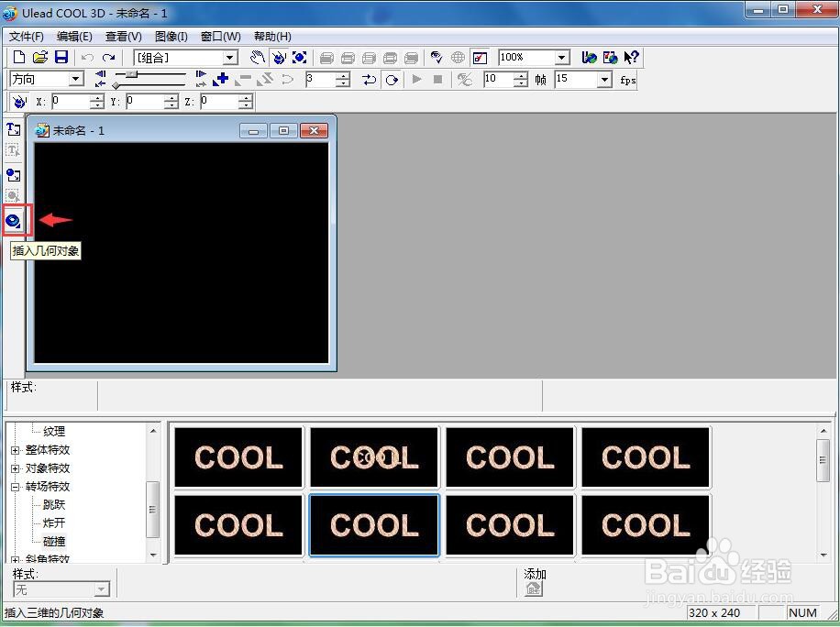The image size is (840, 627).
Task: Select the Rotate object tool in top toolbar
Action: [x=279, y=58]
